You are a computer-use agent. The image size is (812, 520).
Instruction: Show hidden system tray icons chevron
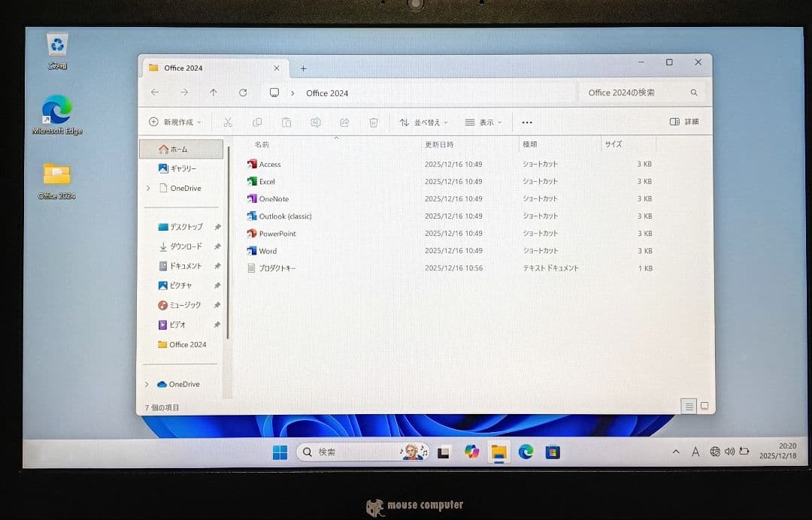coord(676,452)
